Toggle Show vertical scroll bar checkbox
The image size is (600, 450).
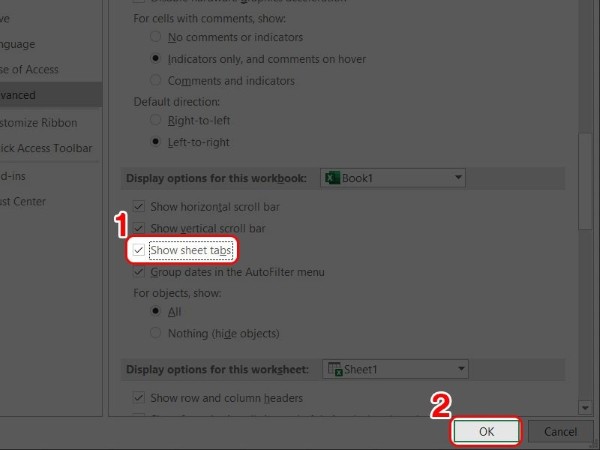tap(139, 228)
